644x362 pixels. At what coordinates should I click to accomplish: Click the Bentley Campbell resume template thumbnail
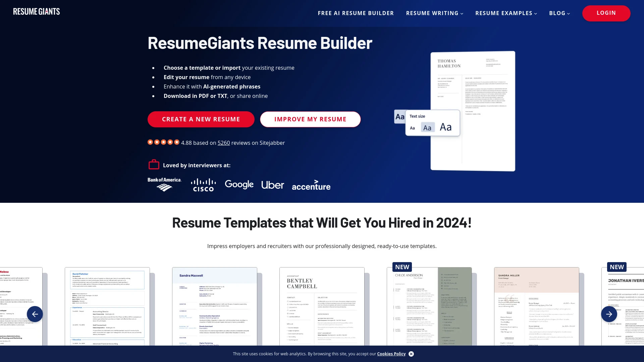pyautogui.click(x=322, y=306)
